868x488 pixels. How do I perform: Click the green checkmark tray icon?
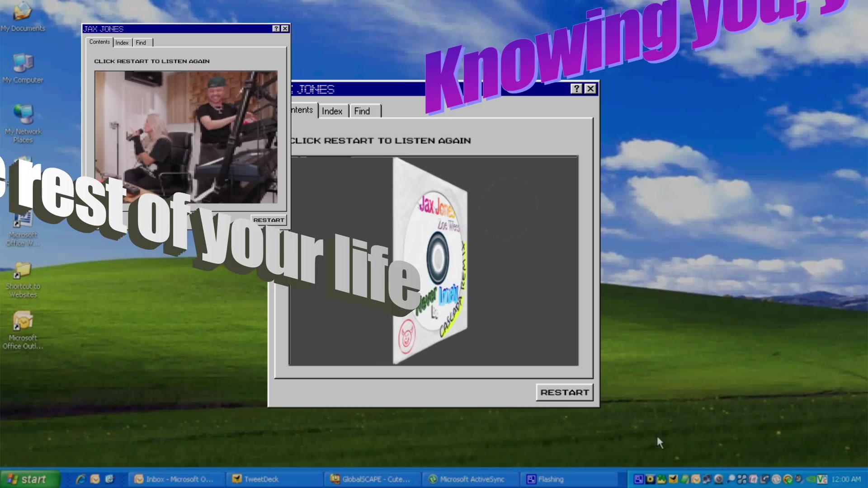788,479
